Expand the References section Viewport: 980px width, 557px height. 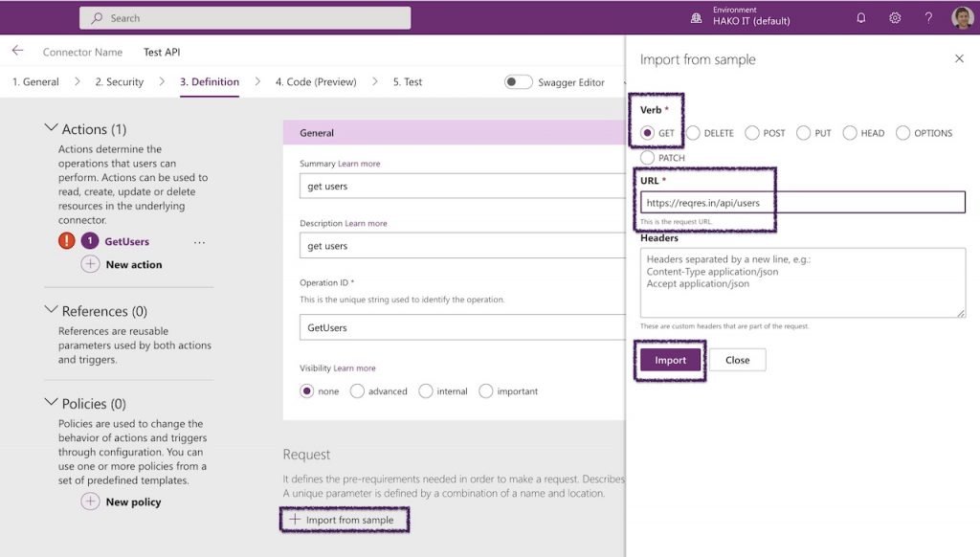coord(52,311)
